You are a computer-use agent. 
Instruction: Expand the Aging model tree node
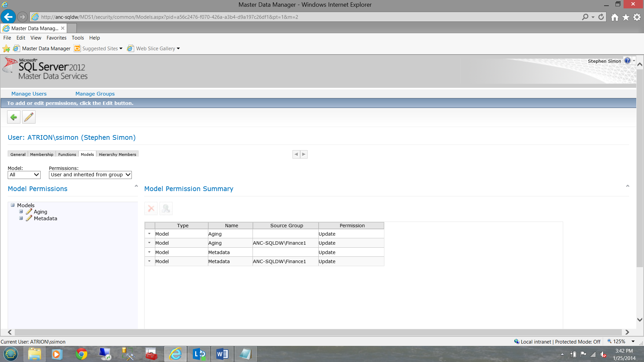[21, 212]
